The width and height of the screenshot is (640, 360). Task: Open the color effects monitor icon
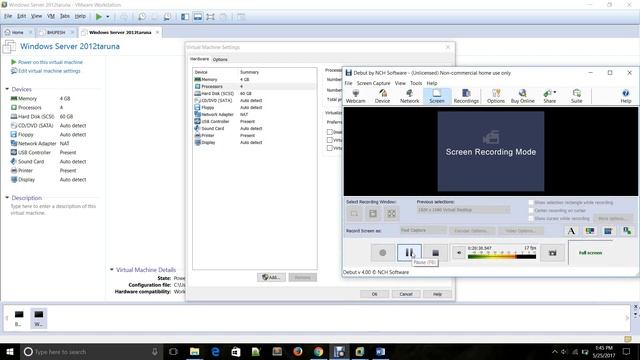[589, 231]
